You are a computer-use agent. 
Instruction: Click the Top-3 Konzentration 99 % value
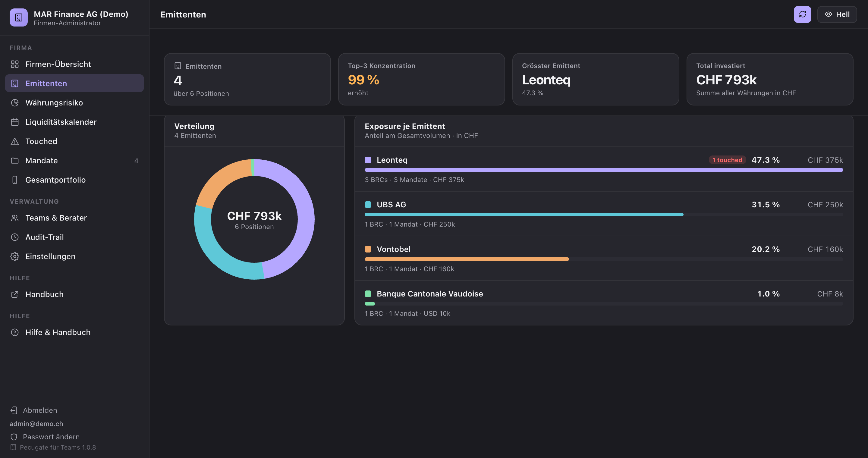click(363, 80)
